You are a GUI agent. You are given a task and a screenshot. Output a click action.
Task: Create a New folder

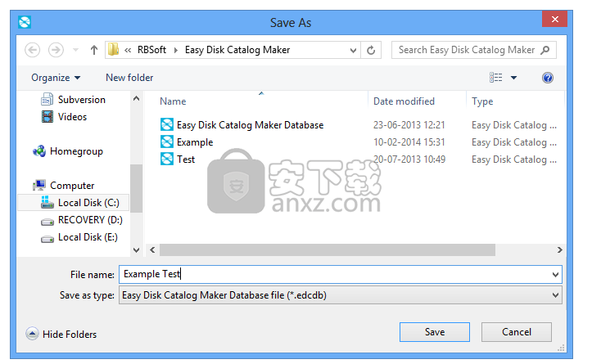[129, 78]
